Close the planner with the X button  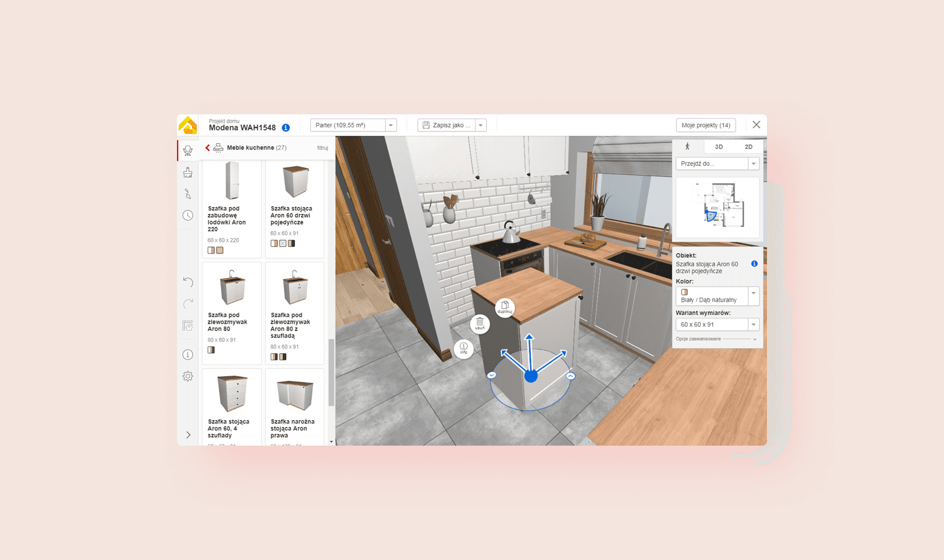coord(756,124)
